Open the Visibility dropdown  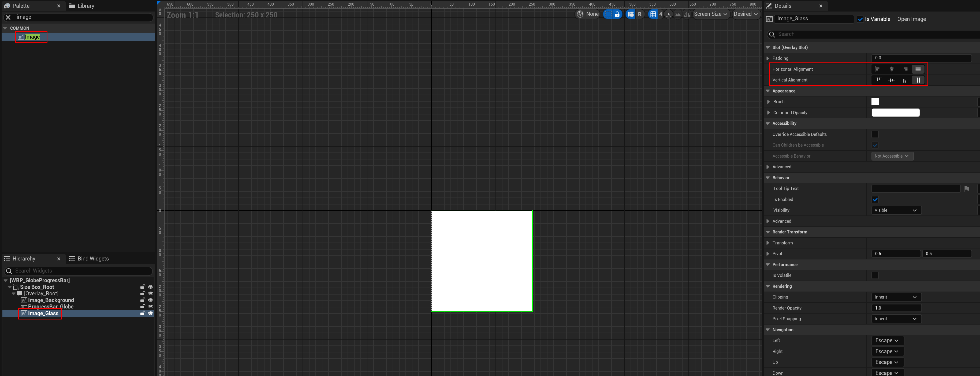click(896, 210)
